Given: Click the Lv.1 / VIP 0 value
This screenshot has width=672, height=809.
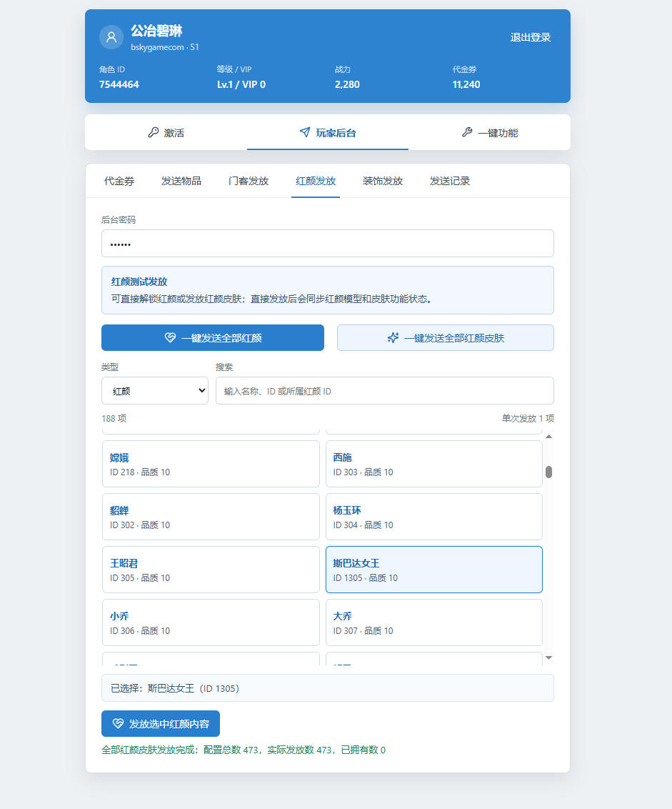Looking at the screenshot, I should [241, 84].
